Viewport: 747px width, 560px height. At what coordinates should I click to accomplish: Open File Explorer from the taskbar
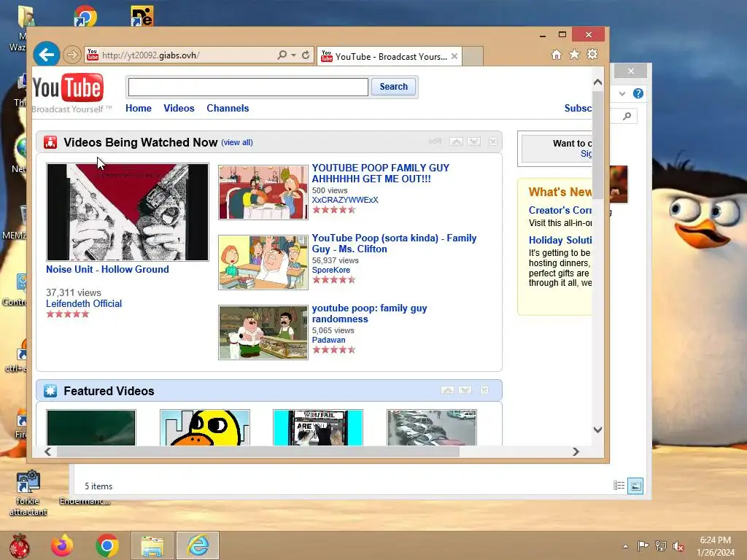(152, 545)
